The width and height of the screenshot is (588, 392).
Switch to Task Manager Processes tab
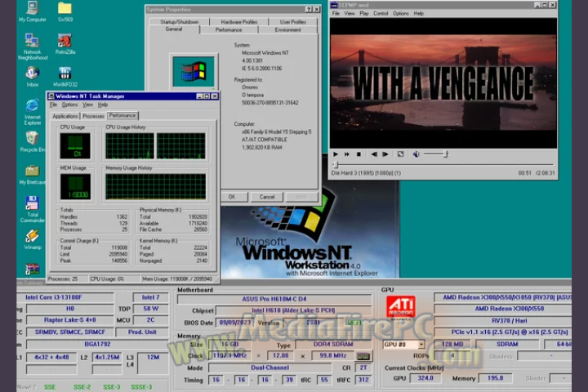(93, 116)
